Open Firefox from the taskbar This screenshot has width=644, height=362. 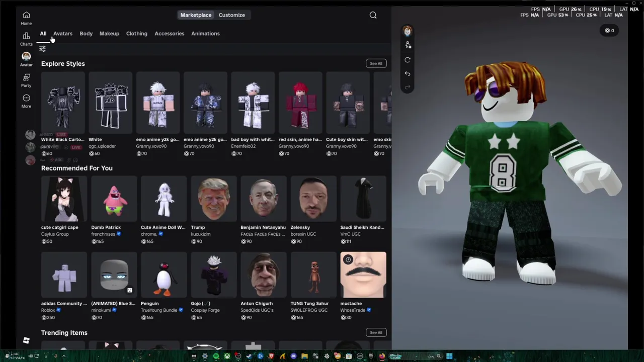(382, 356)
